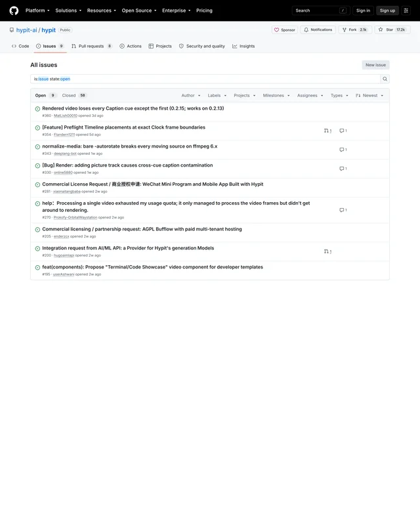This screenshot has height=525, width=420.
Task: Switch to the Code tab
Action: tap(20, 46)
